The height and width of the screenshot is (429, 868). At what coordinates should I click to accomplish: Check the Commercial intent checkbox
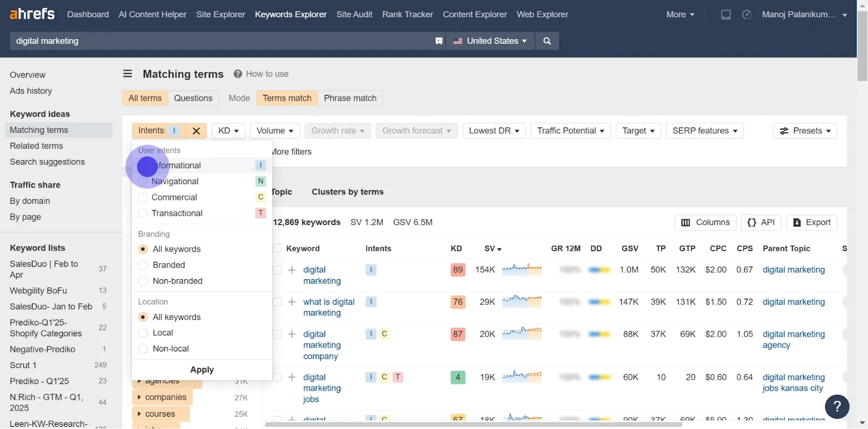point(143,197)
